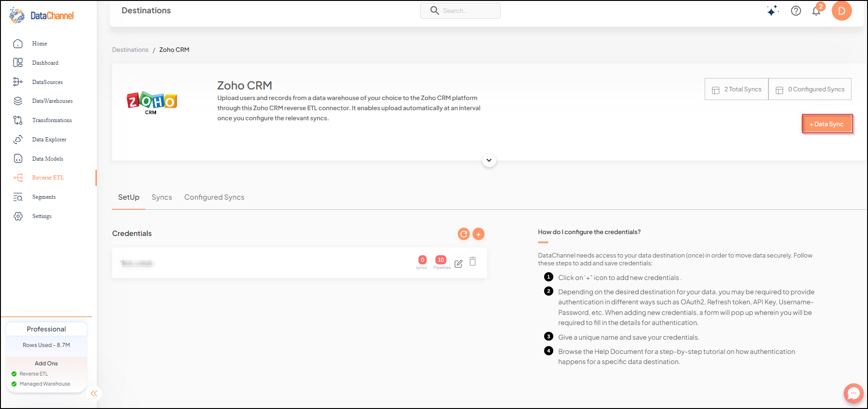868x409 pixels.
Task: Open the Settings gear icon
Action: (x=18, y=216)
